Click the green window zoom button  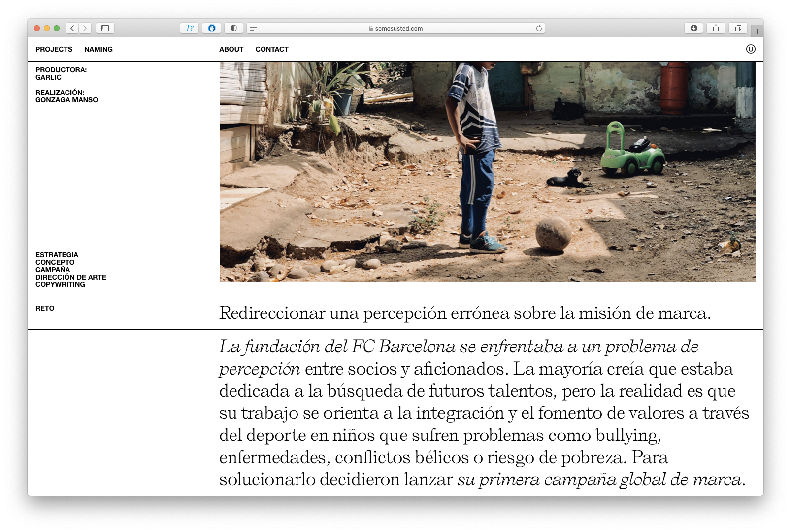coord(57,28)
